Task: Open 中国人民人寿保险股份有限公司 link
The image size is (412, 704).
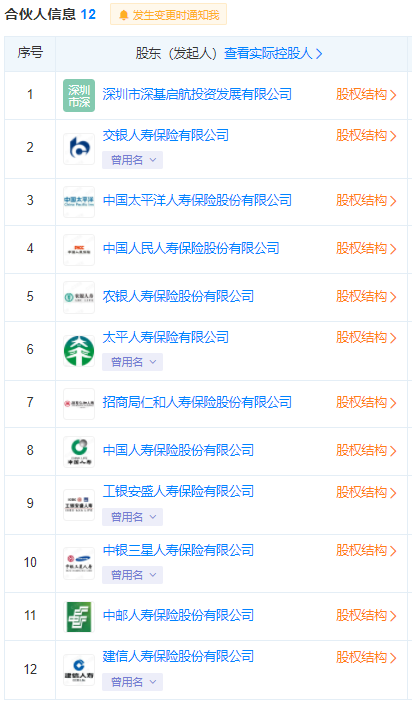Action: (191, 248)
